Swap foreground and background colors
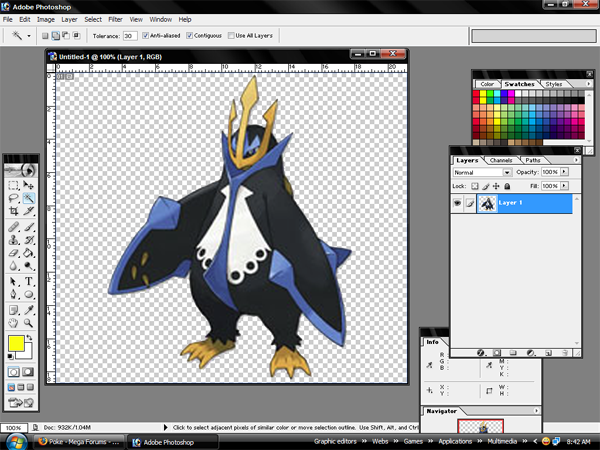 [29, 338]
